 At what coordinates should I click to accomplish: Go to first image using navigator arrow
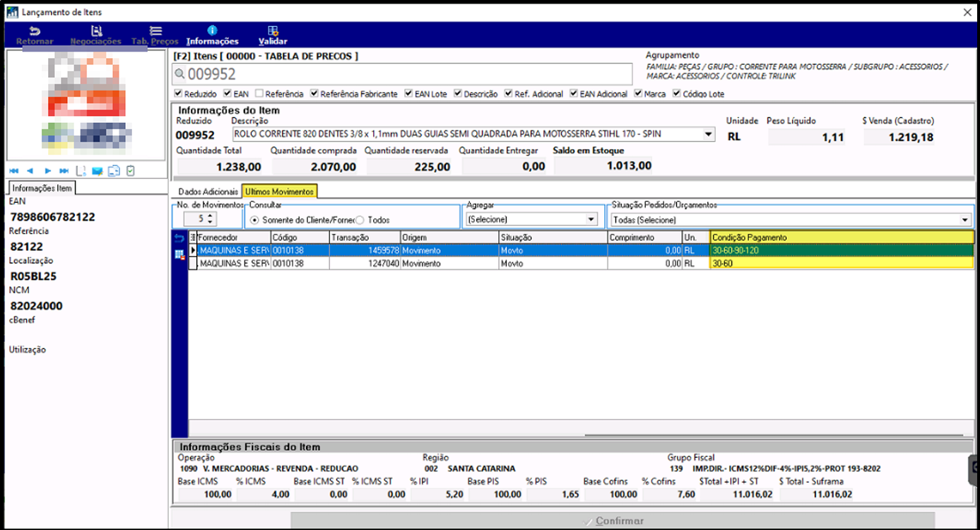14,171
